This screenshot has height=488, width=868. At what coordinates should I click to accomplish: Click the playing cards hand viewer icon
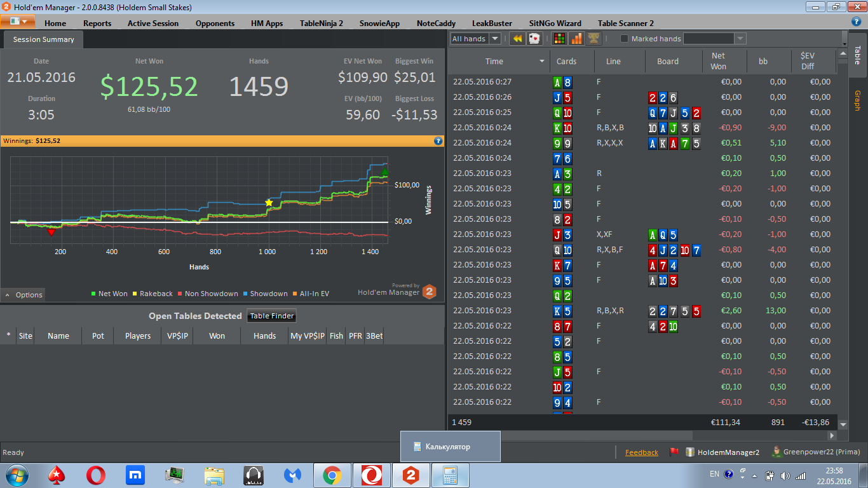(x=534, y=39)
